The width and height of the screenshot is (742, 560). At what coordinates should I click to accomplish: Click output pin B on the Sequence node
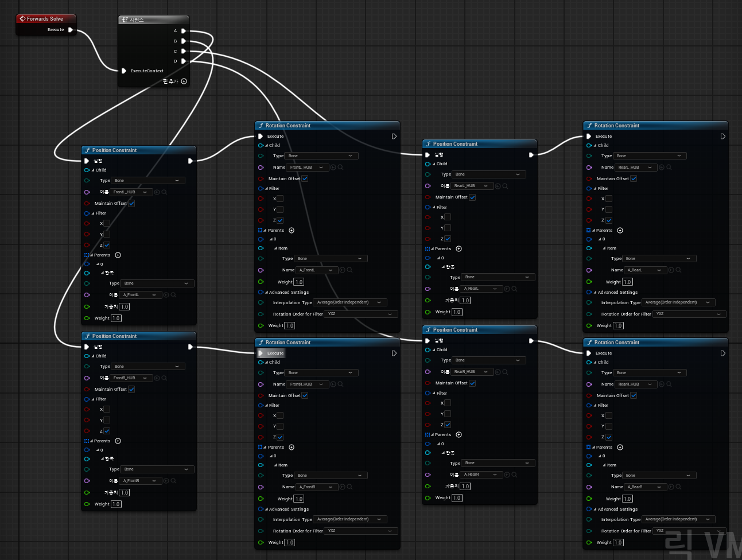click(x=184, y=41)
